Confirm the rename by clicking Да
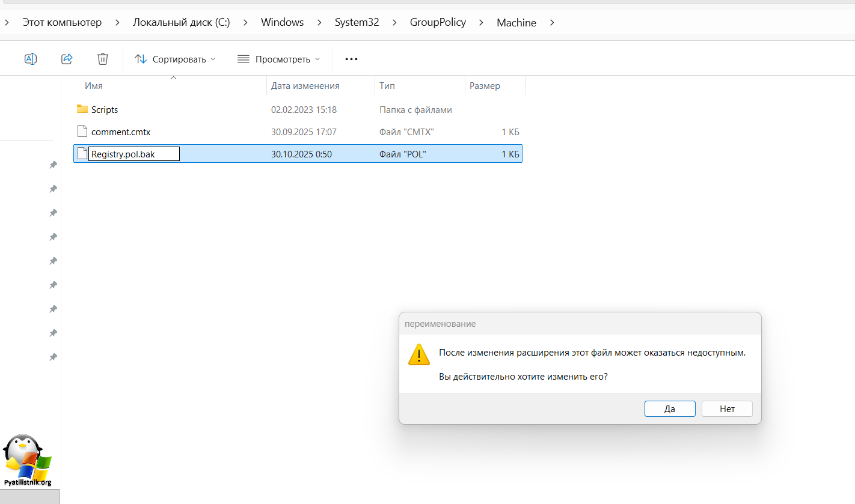 pyautogui.click(x=670, y=409)
